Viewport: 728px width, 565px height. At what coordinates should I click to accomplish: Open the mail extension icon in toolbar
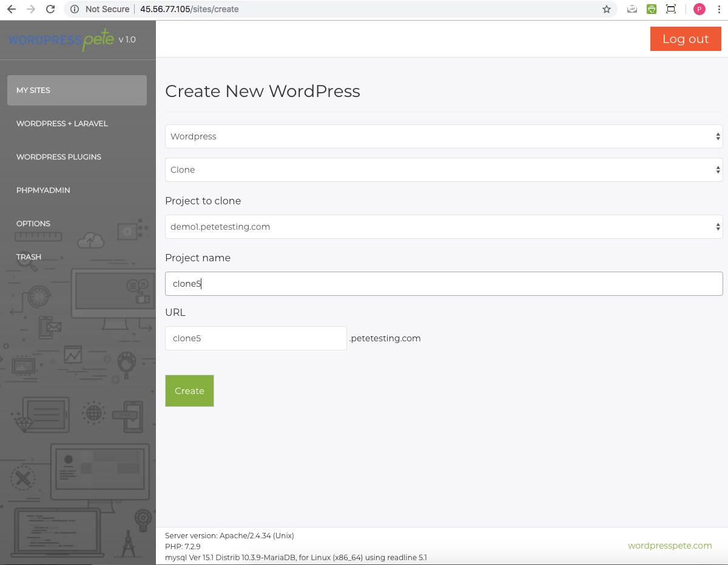(x=632, y=9)
